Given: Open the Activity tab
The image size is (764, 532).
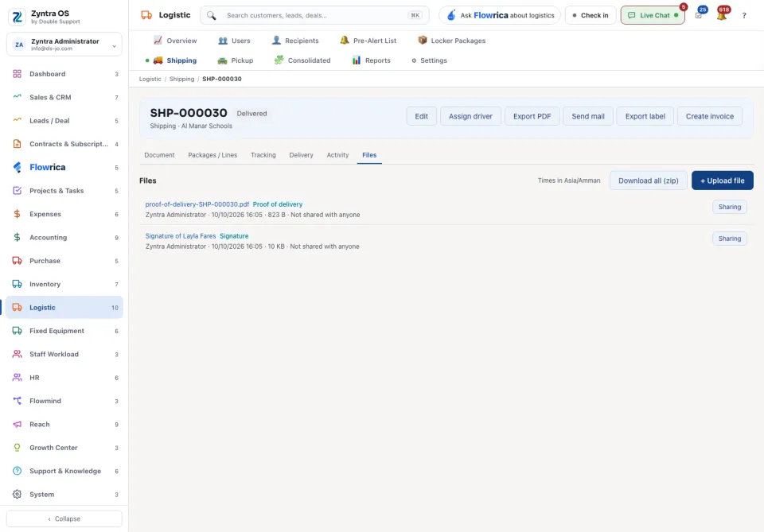Looking at the screenshot, I should (337, 155).
